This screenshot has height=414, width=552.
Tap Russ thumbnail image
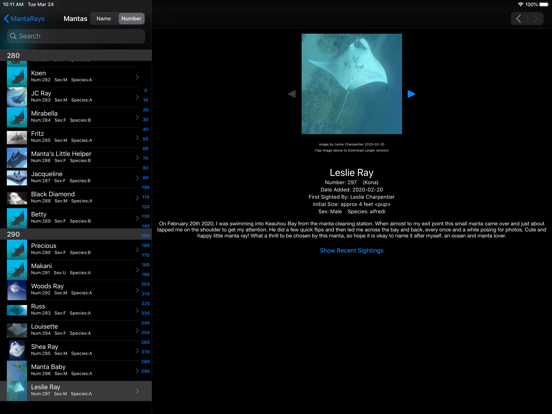click(17, 310)
